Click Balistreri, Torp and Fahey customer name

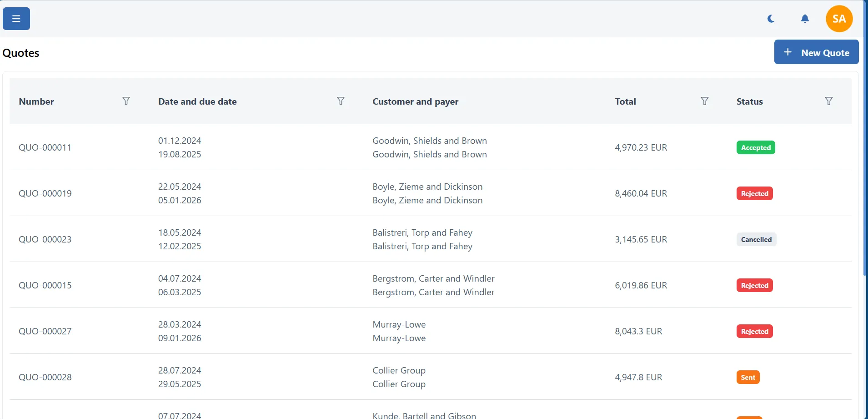click(x=422, y=232)
